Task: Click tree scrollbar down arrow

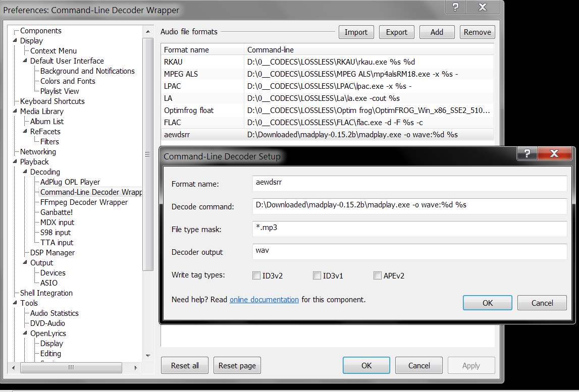Action: pos(148,356)
